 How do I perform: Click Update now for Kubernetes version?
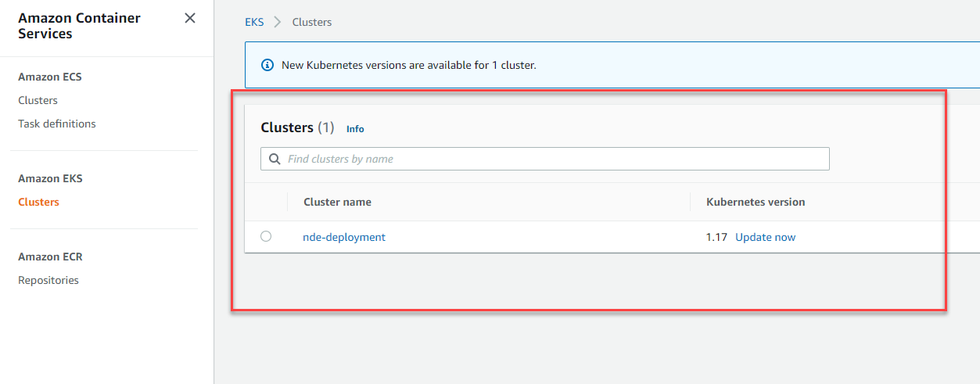coord(765,237)
